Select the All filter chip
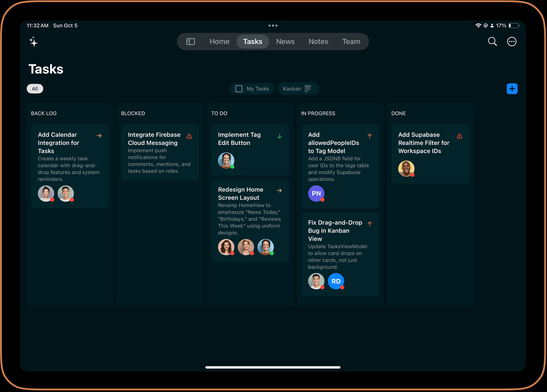The width and height of the screenshot is (547, 392). tap(35, 89)
